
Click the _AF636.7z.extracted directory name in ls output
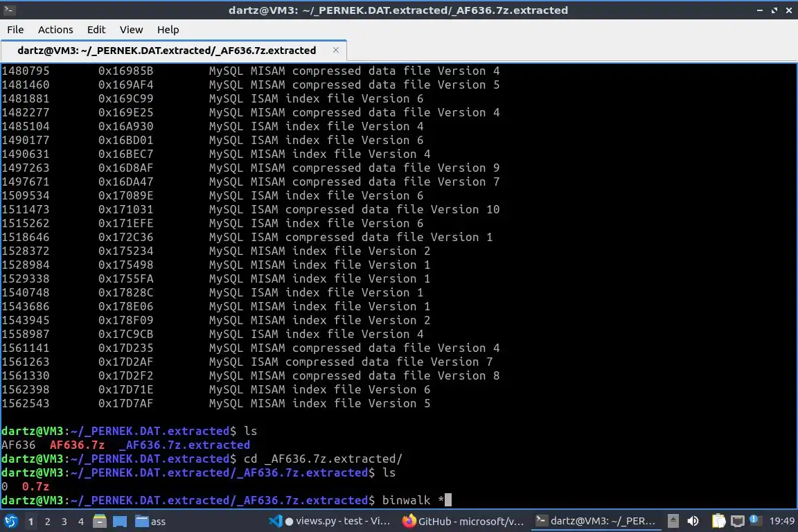pos(184,445)
